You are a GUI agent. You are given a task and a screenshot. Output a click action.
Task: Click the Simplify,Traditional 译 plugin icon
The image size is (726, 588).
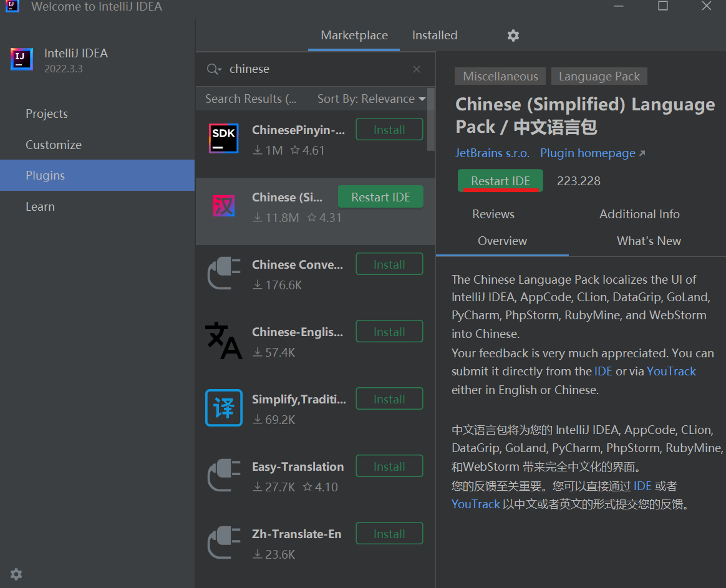pyautogui.click(x=224, y=407)
